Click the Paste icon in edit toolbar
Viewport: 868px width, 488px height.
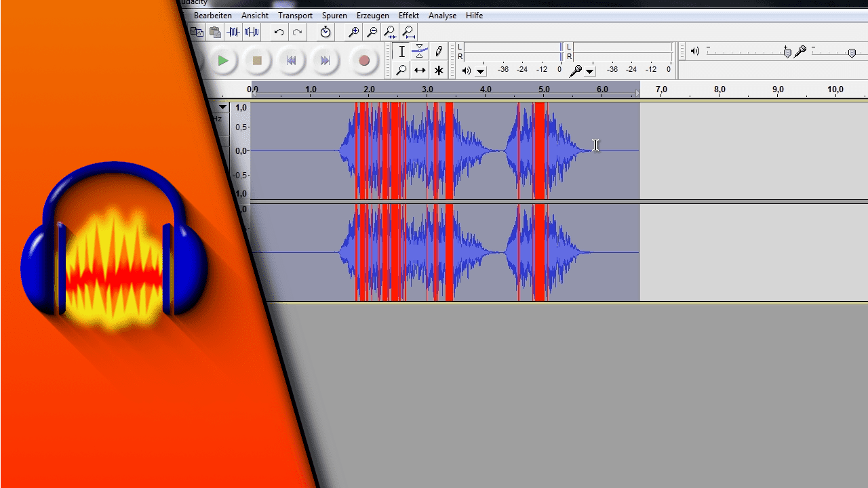214,32
